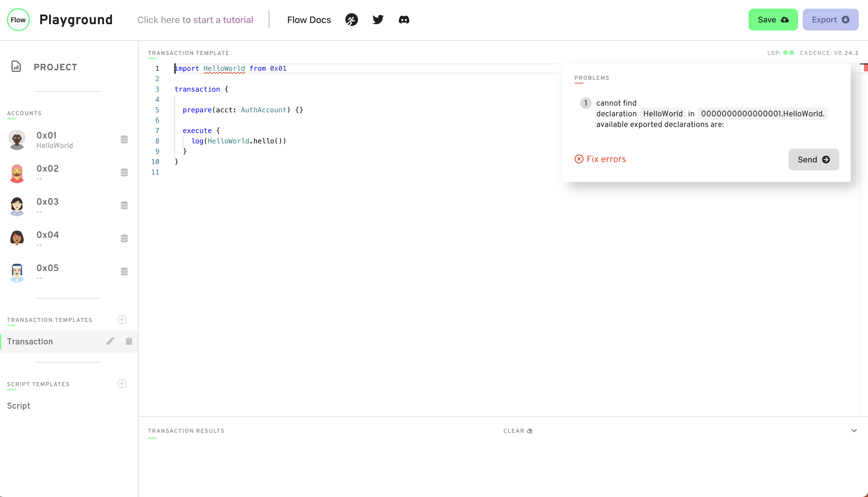Image resolution: width=868 pixels, height=497 pixels.
Task: Export the current project
Action: pos(831,20)
